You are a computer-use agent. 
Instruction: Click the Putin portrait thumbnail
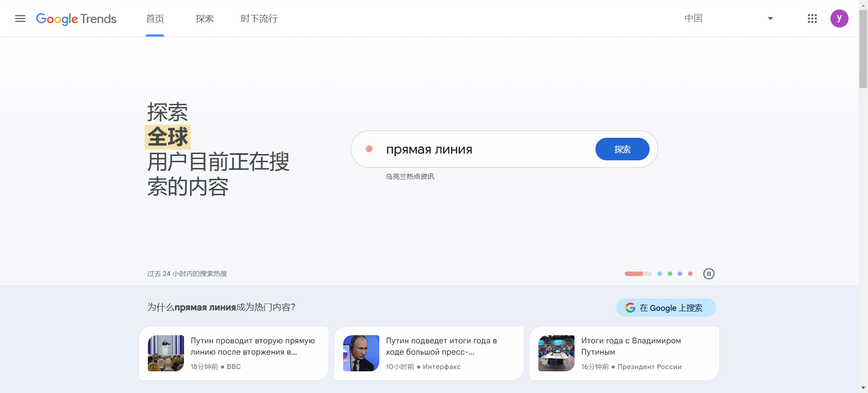(x=361, y=353)
